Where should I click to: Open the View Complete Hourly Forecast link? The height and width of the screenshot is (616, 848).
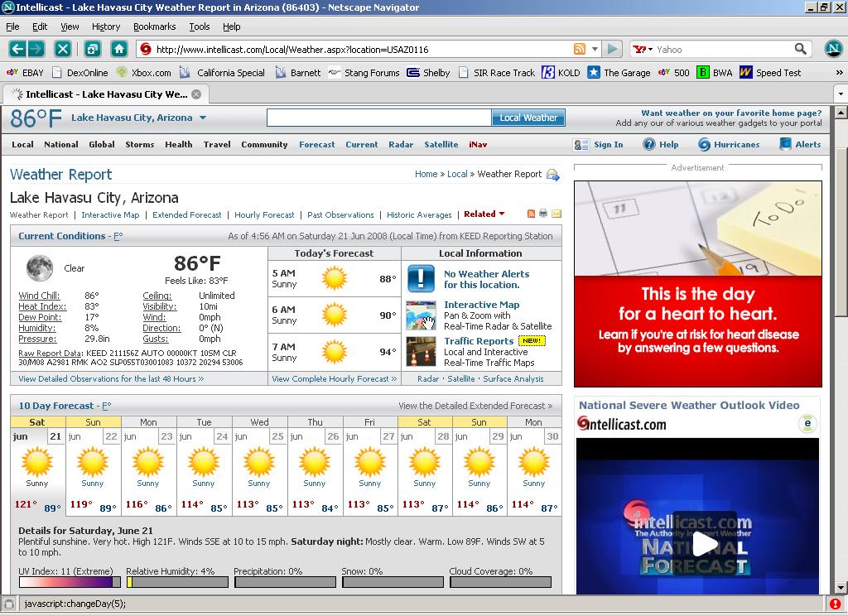[x=334, y=378]
